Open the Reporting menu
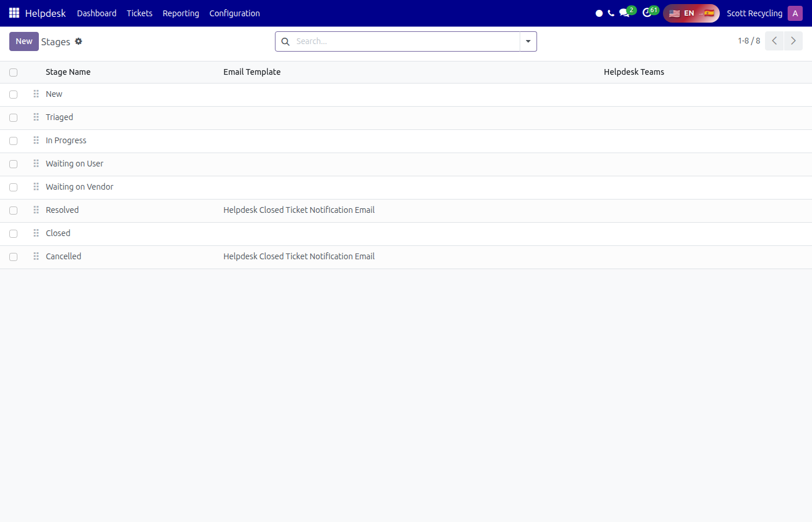 pos(181,13)
